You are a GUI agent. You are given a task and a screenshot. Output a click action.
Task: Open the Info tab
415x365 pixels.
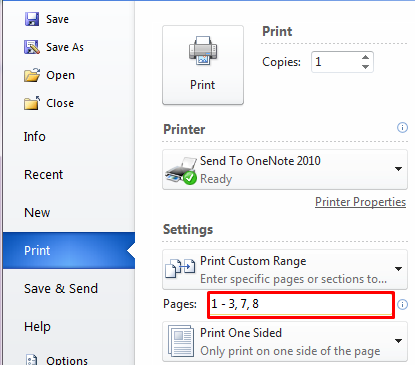(34, 137)
